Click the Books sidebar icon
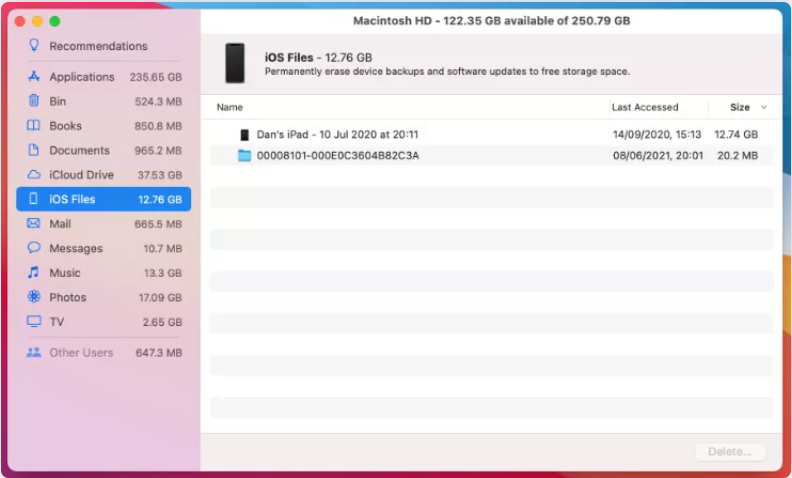 tap(33, 125)
